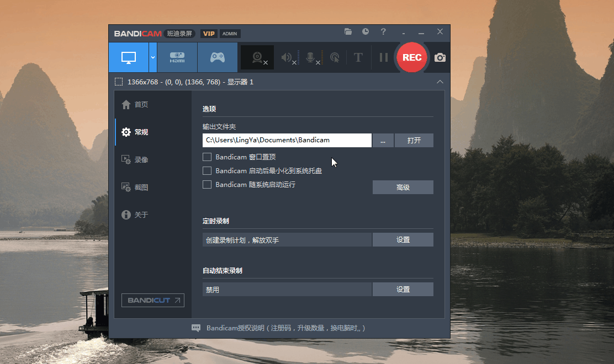
Task: Open the 录像 video settings tab
Action: [x=141, y=159]
